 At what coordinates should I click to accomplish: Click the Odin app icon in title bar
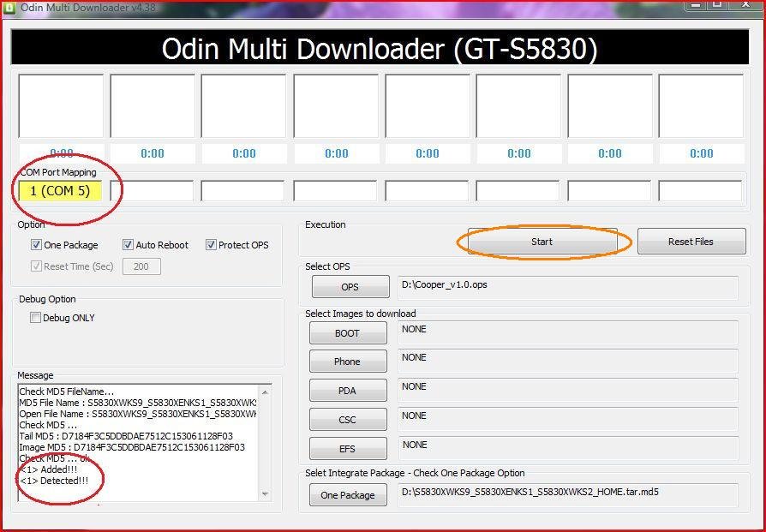point(9,9)
